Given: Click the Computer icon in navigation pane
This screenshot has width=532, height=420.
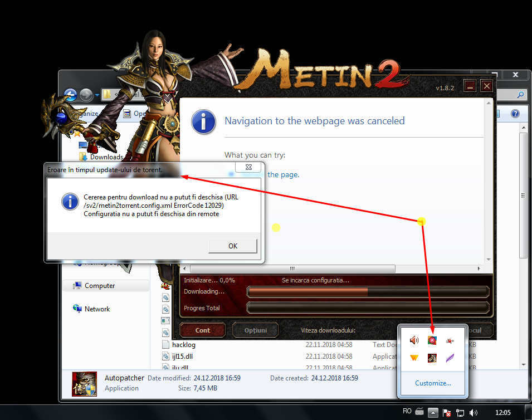Looking at the screenshot, I should (x=77, y=286).
